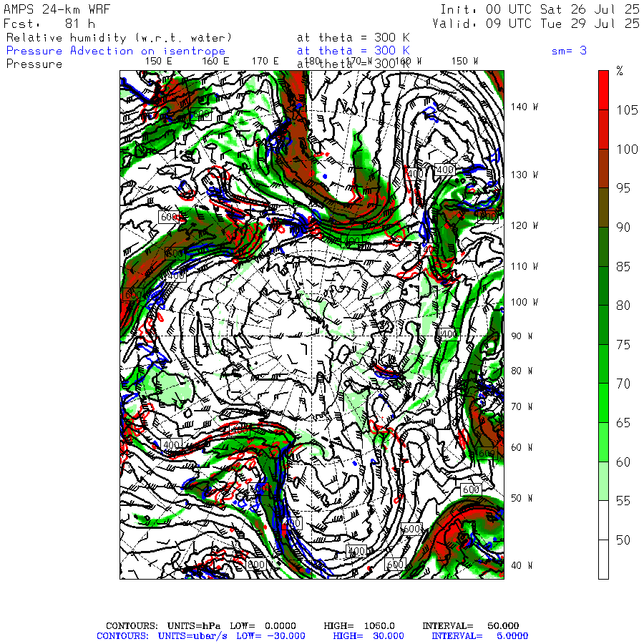Select the '100 W' longitude label
644x644 pixels.
click(525, 302)
